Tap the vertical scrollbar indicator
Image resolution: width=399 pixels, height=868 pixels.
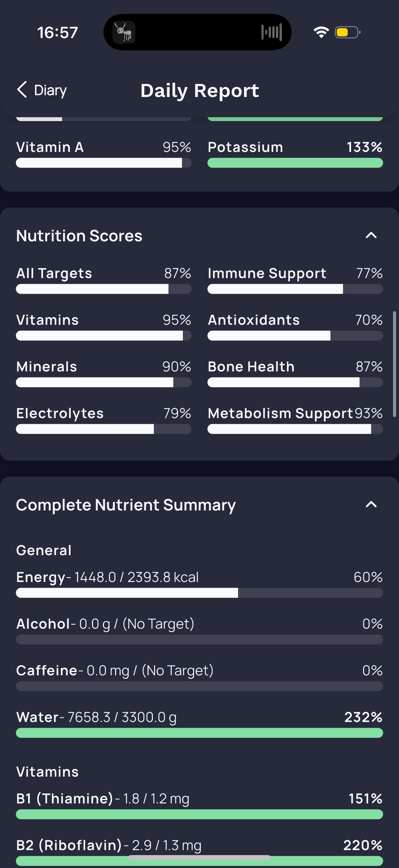point(394,364)
